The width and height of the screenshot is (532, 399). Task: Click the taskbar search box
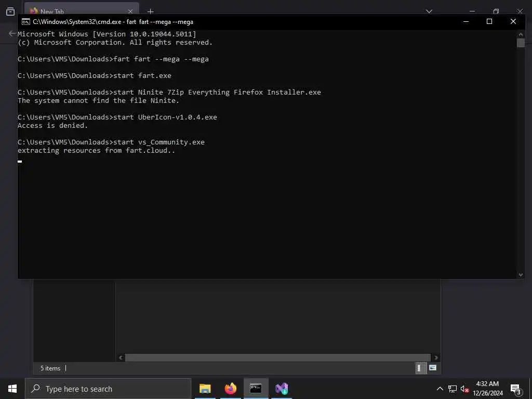coord(108,389)
